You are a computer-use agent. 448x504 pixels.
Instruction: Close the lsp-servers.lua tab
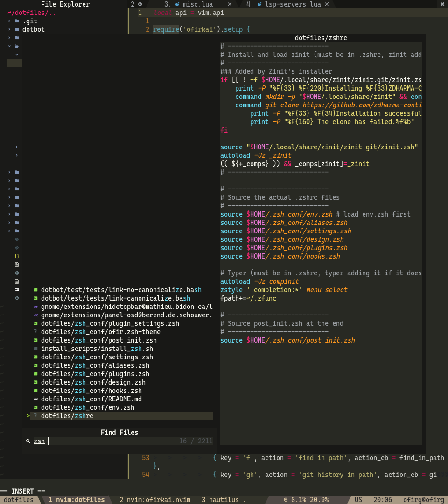tap(327, 4)
